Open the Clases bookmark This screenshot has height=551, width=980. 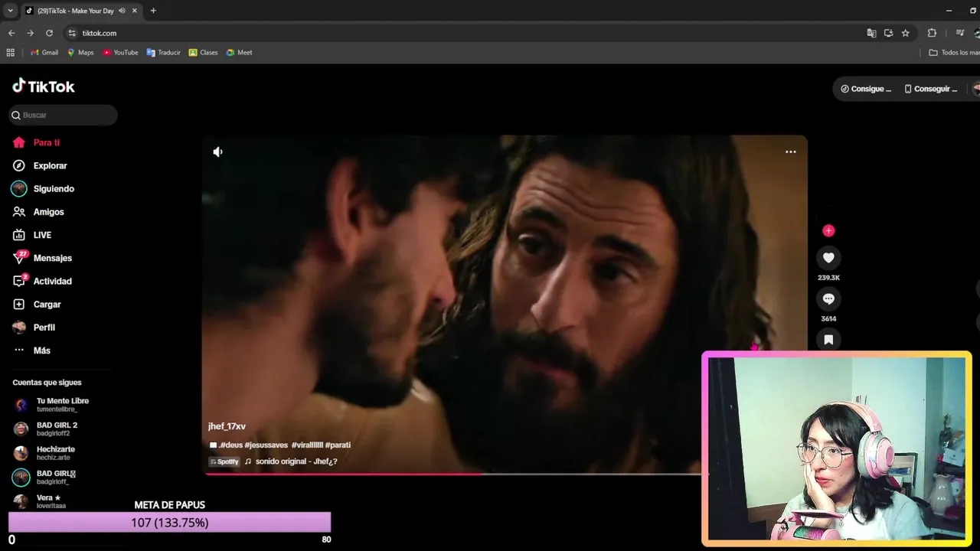[204, 53]
